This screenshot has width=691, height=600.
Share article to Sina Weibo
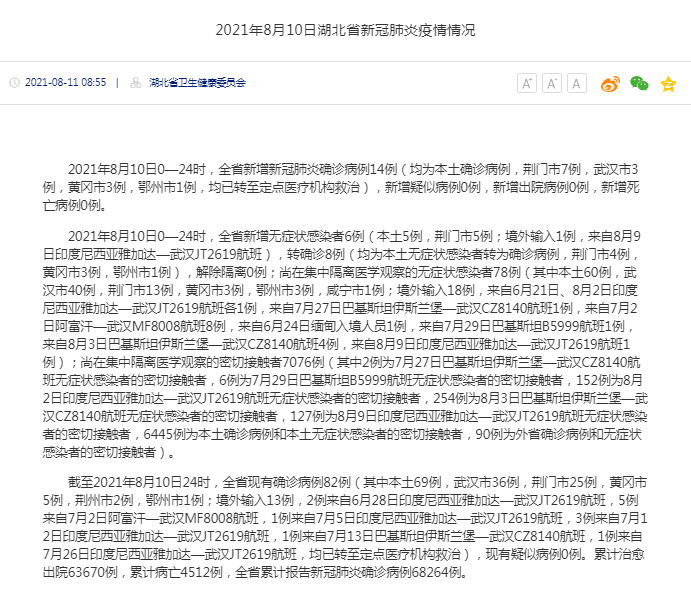click(610, 84)
